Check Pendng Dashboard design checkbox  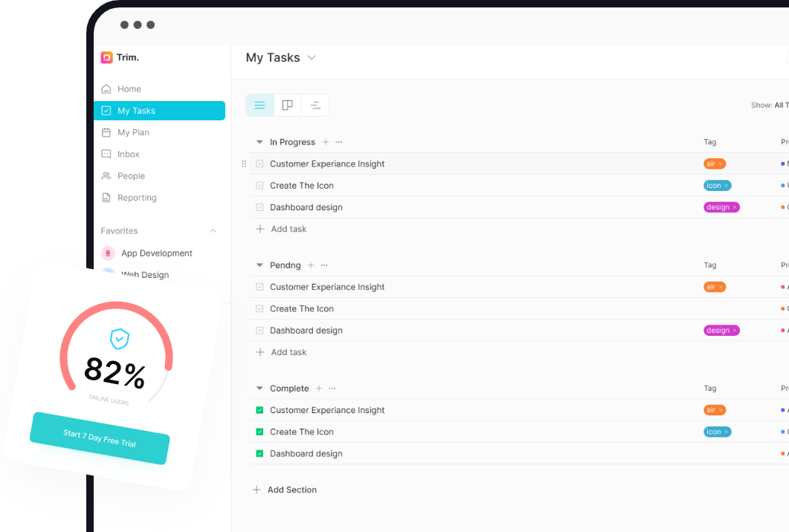pyautogui.click(x=260, y=331)
